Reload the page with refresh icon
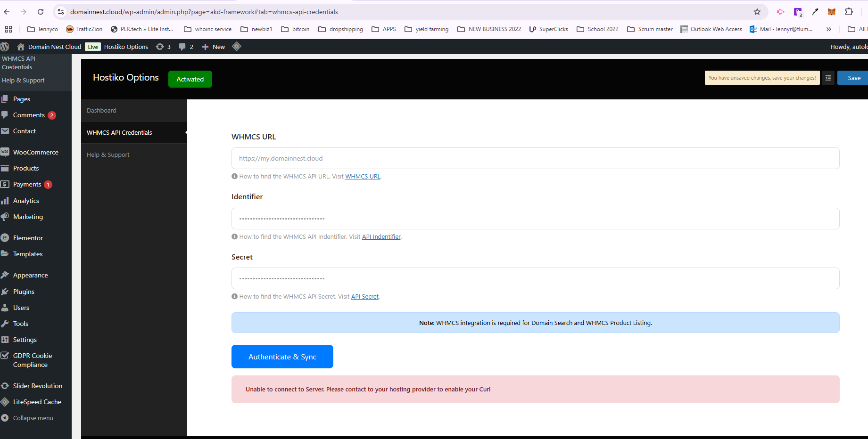This screenshot has width=868, height=439. [x=41, y=12]
